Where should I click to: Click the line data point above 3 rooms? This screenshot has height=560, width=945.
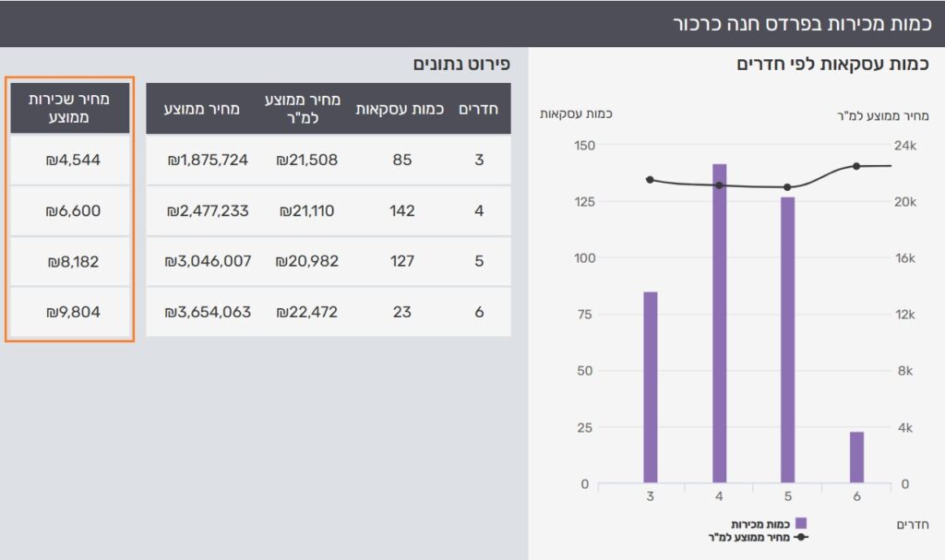tap(650, 180)
